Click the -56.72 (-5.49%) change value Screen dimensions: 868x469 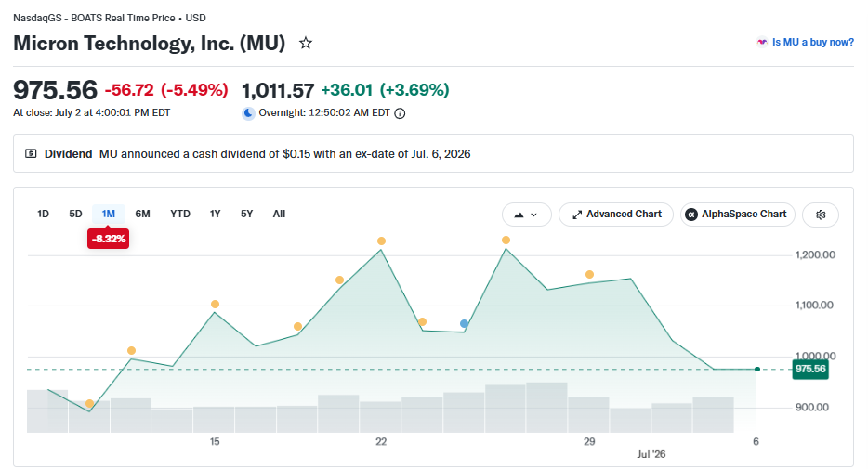(166, 89)
